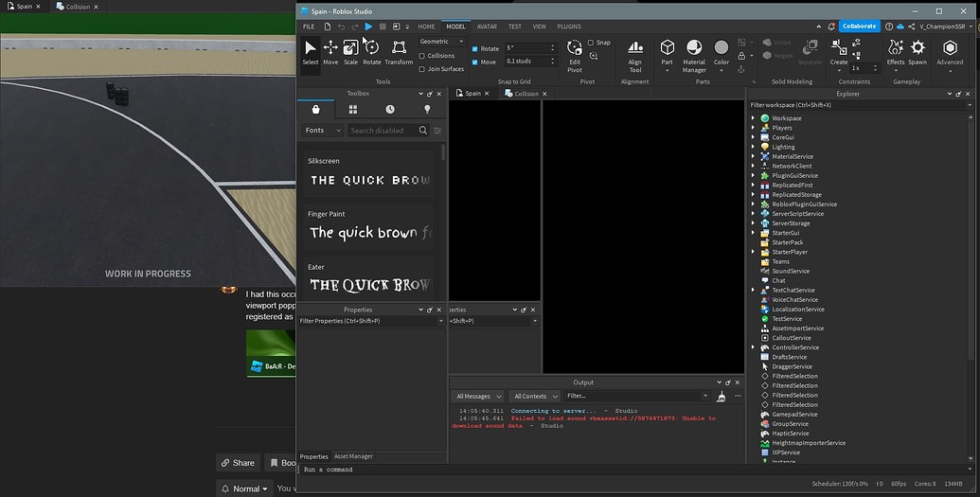Click the Toolbox search magnifier icon

[x=423, y=130]
